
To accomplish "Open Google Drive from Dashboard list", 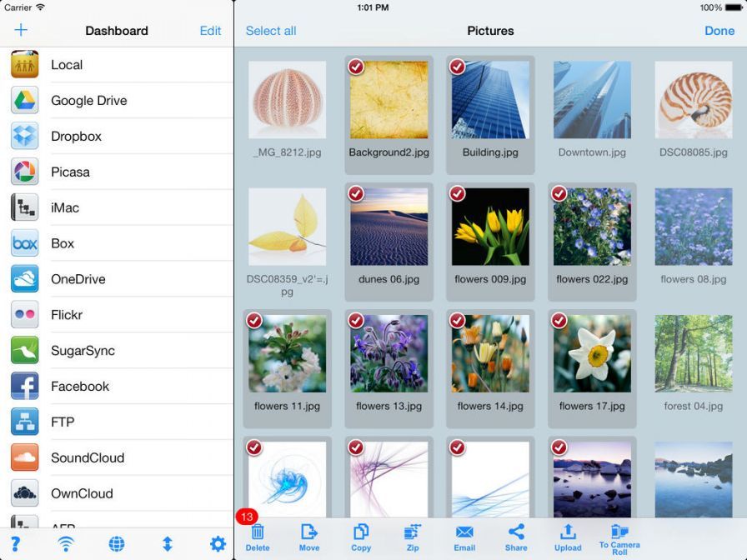I will [88, 101].
